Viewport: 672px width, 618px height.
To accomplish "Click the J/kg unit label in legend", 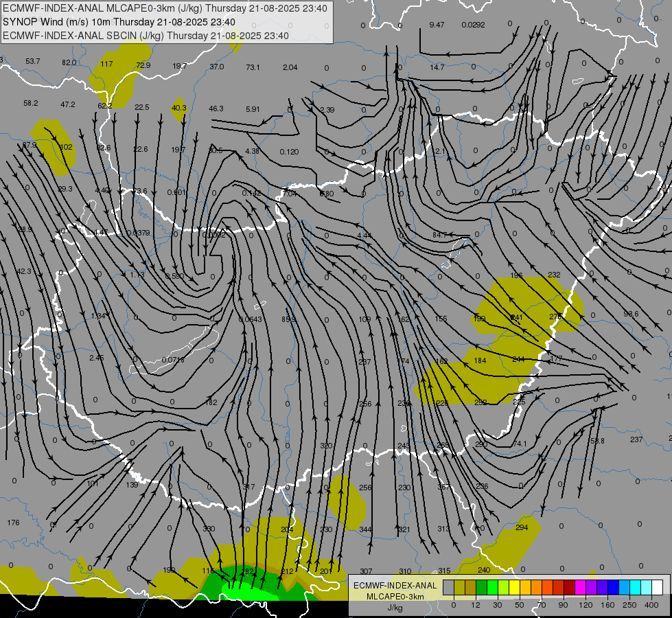I will [x=395, y=608].
